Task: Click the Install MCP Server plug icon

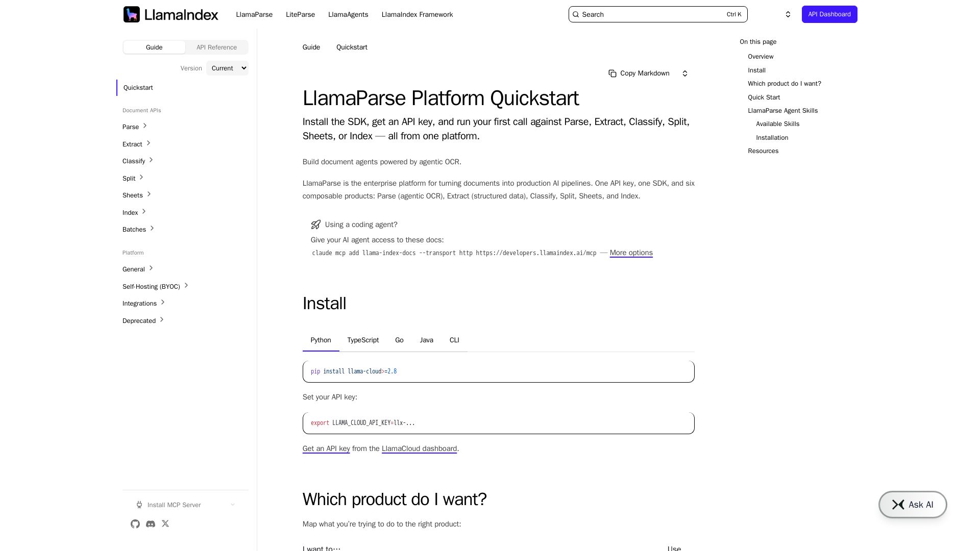Action: pos(139,505)
